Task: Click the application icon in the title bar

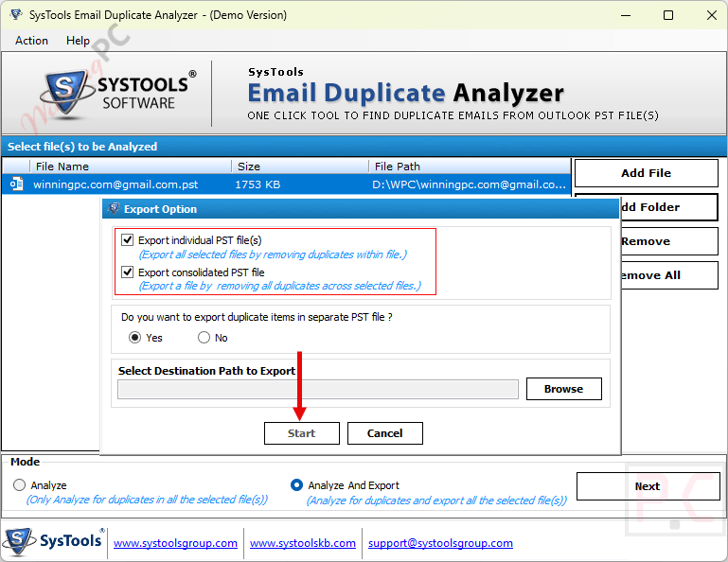Action: click(16, 14)
